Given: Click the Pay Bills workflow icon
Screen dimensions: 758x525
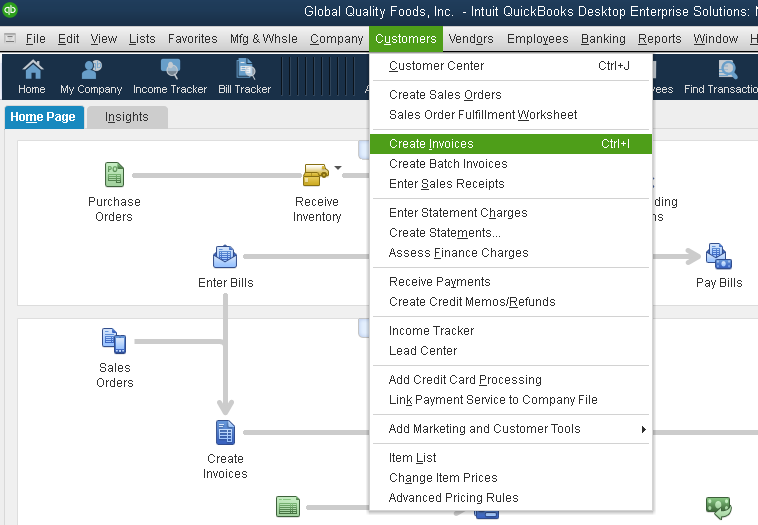Looking at the screenshot, I should (718, 256).
